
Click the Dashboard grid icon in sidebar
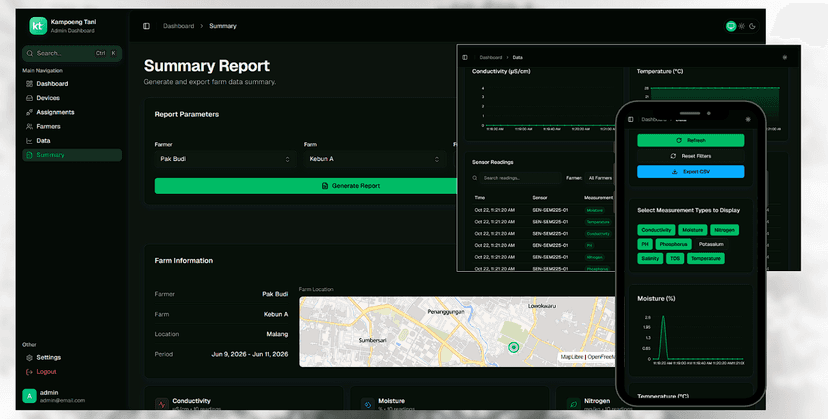point(29,83)
